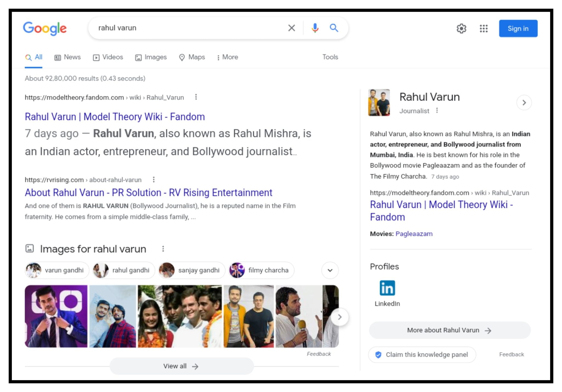Open three-dot menu beside rvrising.com result
562x392 pixels.
(x=154, y=179)
